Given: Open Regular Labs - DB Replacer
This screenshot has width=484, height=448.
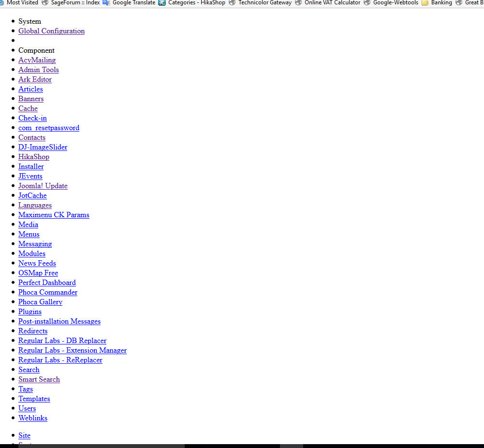Looking at the screenshot, I should (x=62, y=341).
